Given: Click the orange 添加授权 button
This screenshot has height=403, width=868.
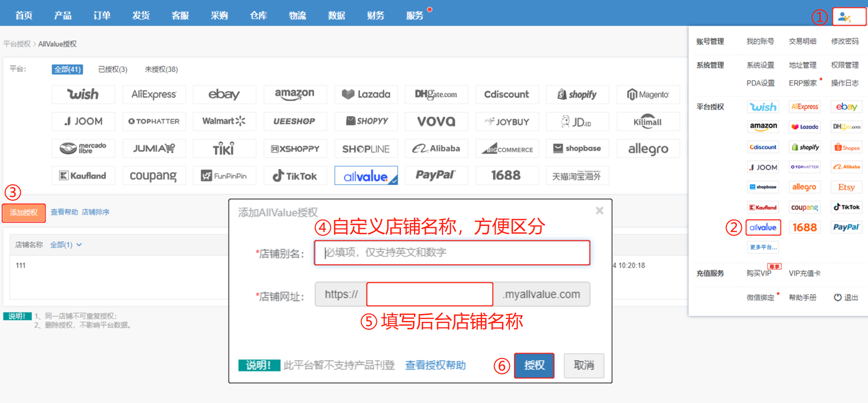Looking at the screenshot, I should 24,213.
